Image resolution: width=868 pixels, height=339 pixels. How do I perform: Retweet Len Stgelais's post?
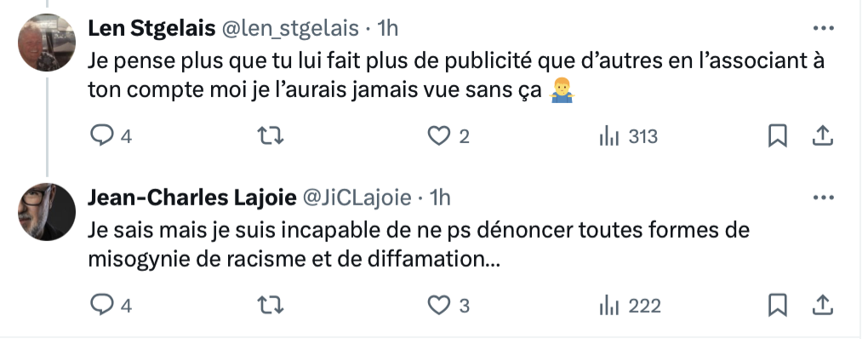[271, 136]
